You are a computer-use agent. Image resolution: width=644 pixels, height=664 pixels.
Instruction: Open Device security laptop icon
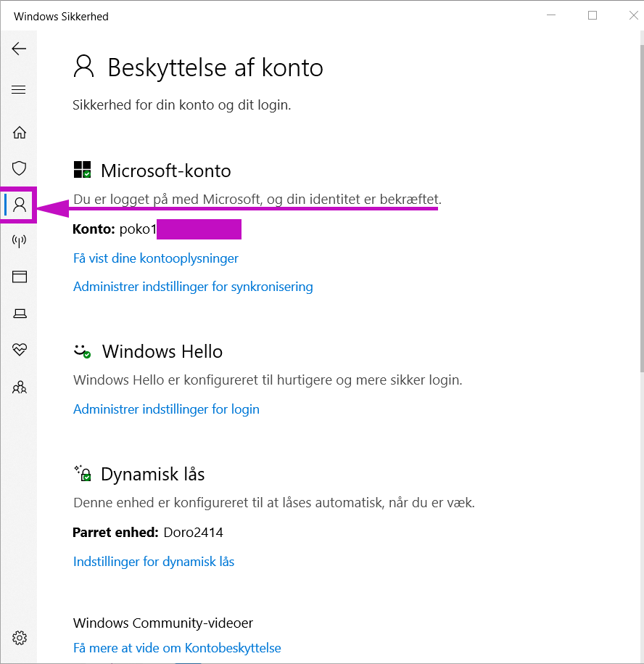(x=20, y=313)
